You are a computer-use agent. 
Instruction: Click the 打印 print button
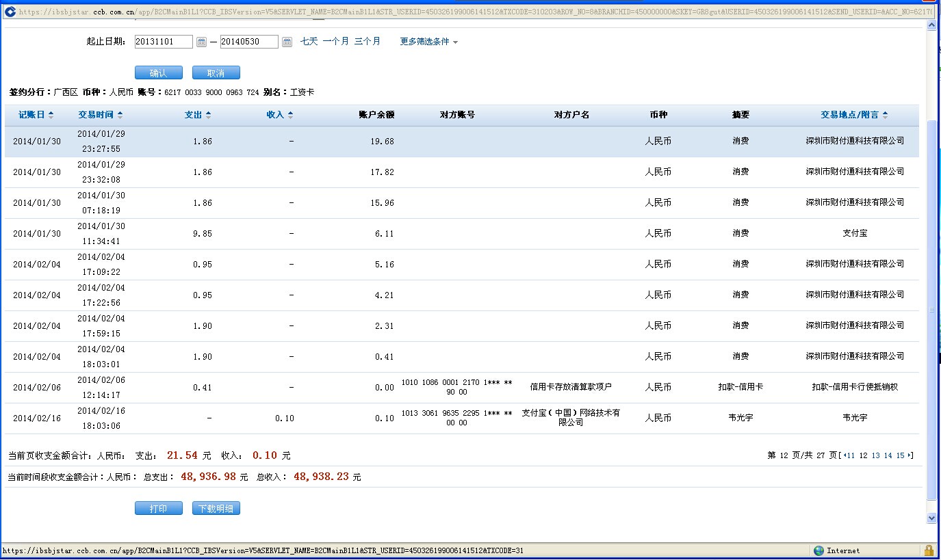pyautogui.click(x=159, y=509)
